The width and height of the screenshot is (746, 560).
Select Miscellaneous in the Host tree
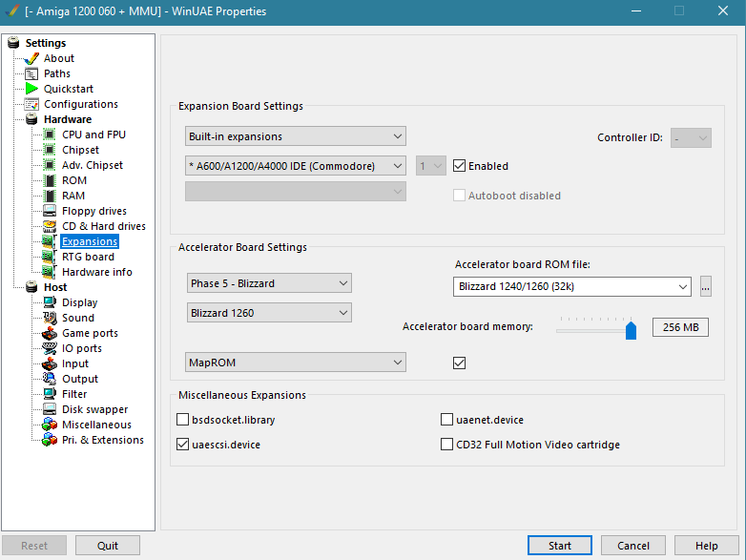coord(96,425)
